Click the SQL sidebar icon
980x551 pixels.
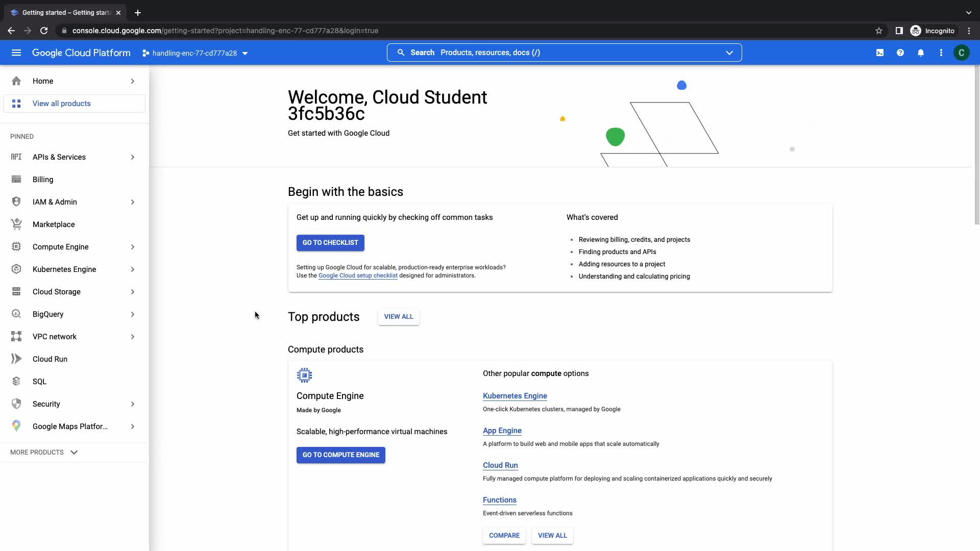16,382
